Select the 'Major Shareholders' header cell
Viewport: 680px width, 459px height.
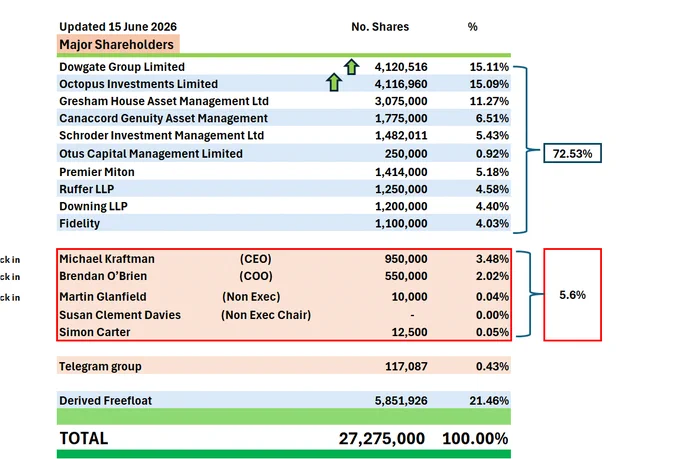118,45
